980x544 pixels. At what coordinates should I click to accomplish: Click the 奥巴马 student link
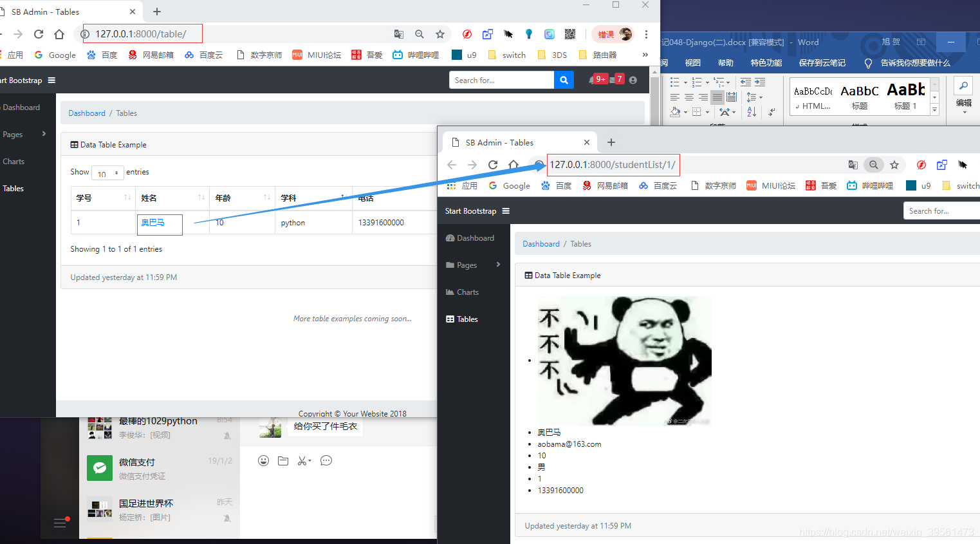pyautogui.click(x=153, y=223)
